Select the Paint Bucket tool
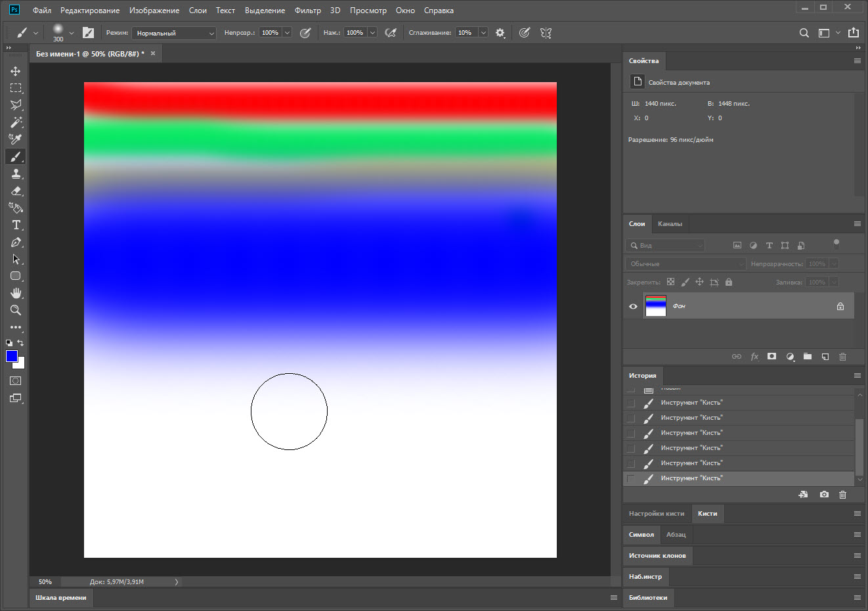868x611 pixels. [x=16, y=208]
